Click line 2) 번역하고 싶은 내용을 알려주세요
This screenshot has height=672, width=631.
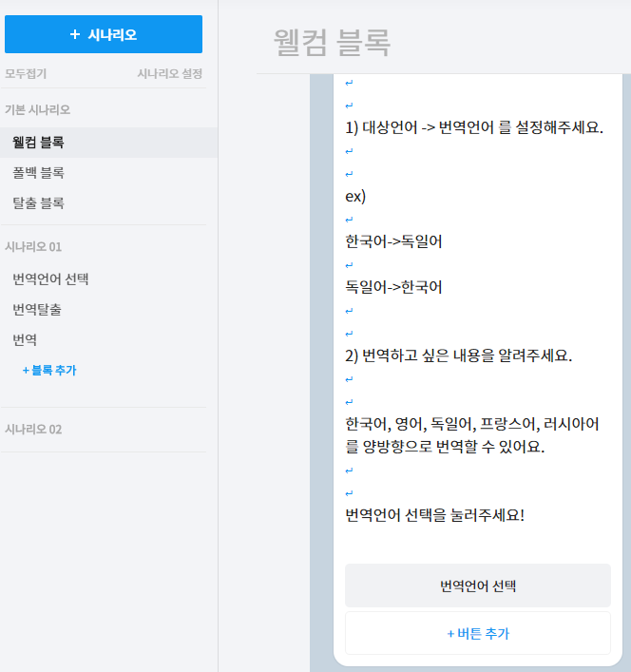click(458, 355)
